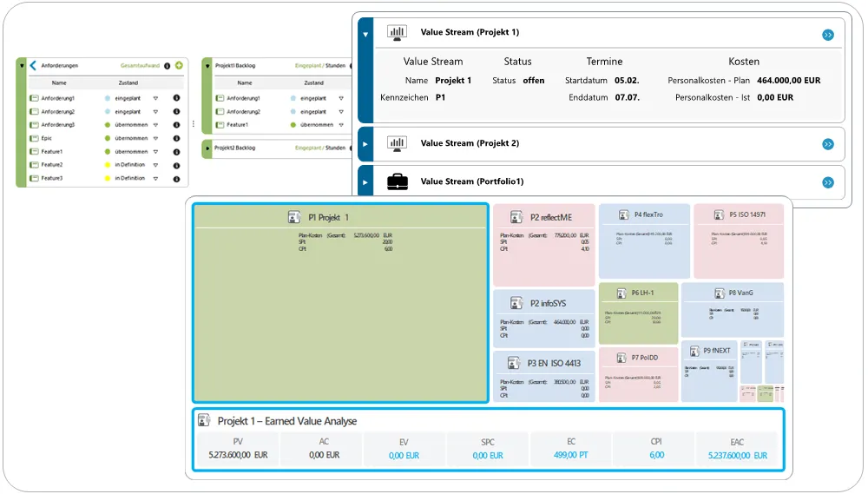Expand the Value Stream (Projekt 2) panel
The image size is (868, 494).
(x=365, y=144)
